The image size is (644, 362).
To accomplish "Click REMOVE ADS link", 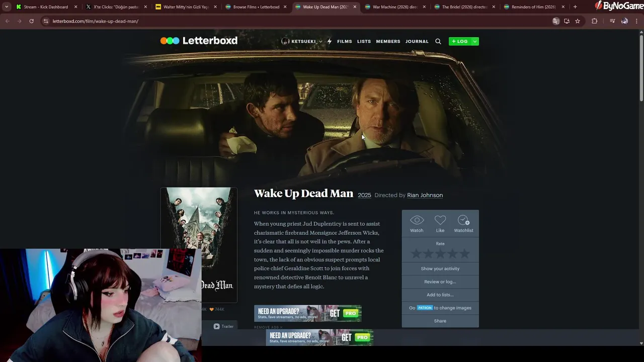I will tap(268, 327).
